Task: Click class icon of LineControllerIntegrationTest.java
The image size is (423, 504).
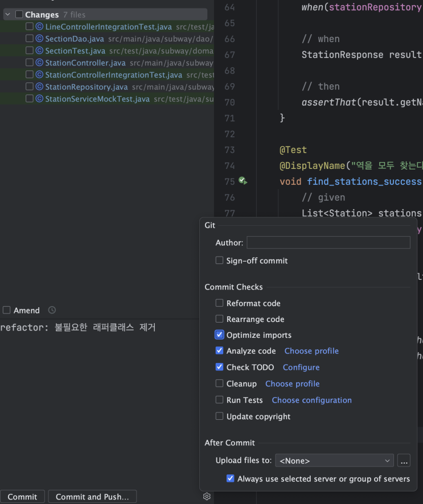Action: [x=39, y=27]
